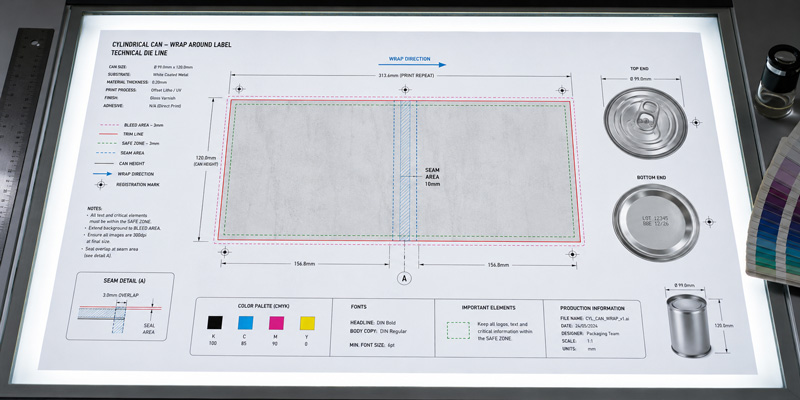The height and width of the screenshot is (400, 800).
Task: Click the 'BODY COPY: DIN Regular' font entry
Action: (379, 331)
